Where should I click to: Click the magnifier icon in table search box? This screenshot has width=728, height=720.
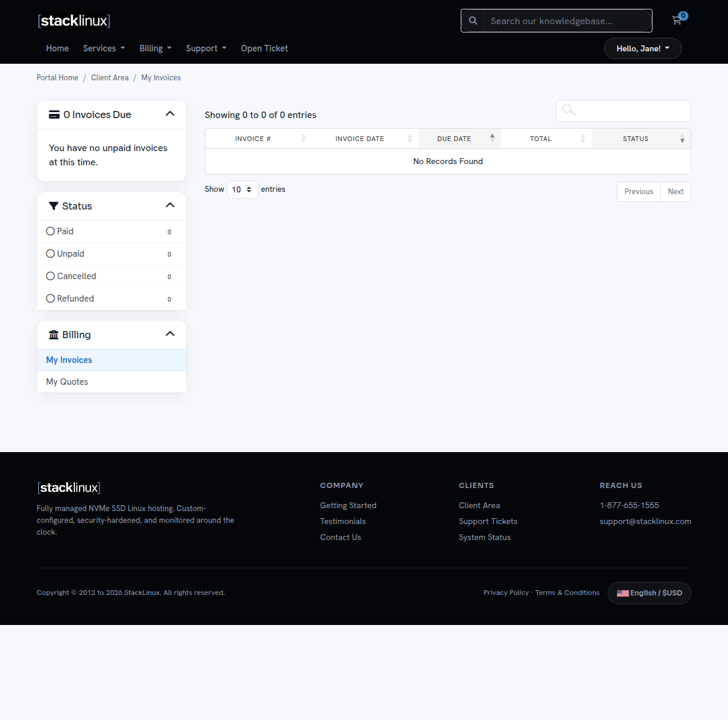pos(569,110)
